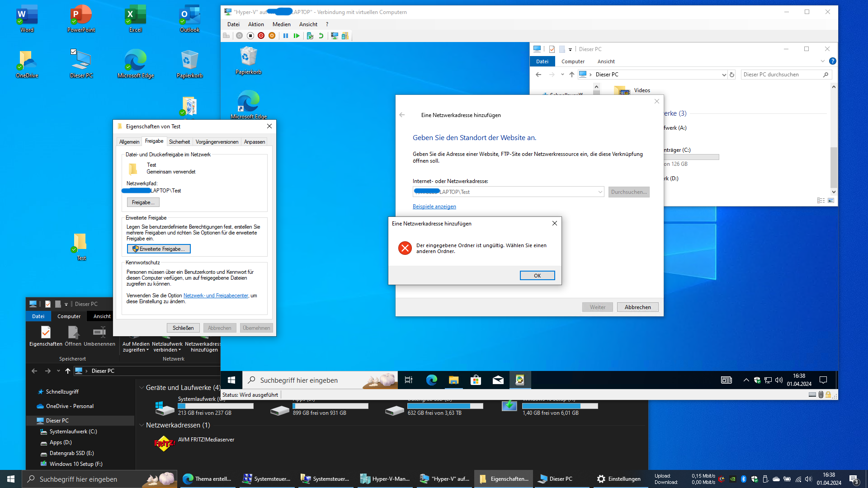The width and height of the screenshot is (868, 488).
Task: Open the Netzwerk- und Freigabecenter link
Action: pos(216,296)
